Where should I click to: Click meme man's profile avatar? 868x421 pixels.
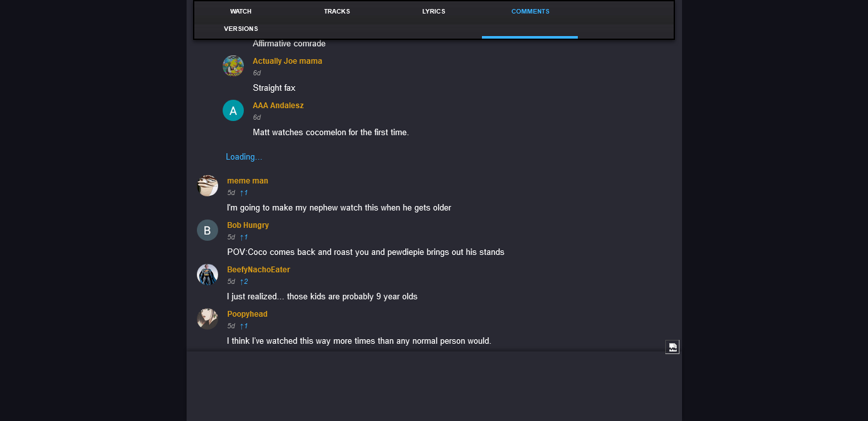(x=207, y=185)
